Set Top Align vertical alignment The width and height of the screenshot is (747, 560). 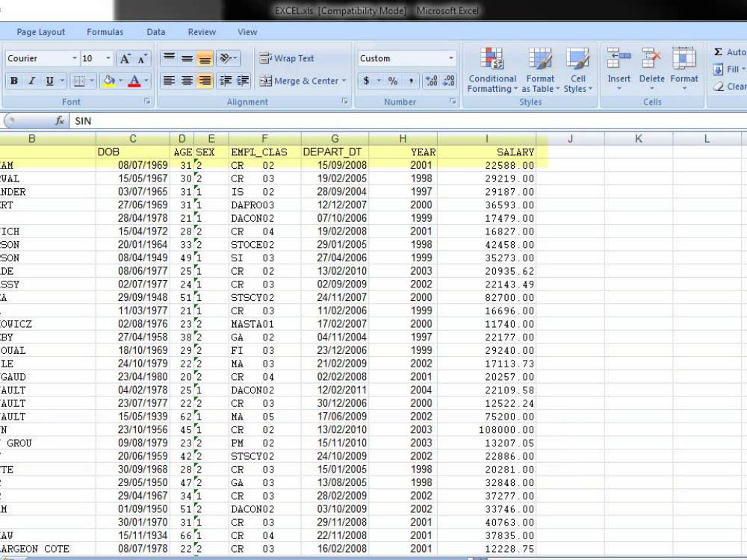coord(169,58)
